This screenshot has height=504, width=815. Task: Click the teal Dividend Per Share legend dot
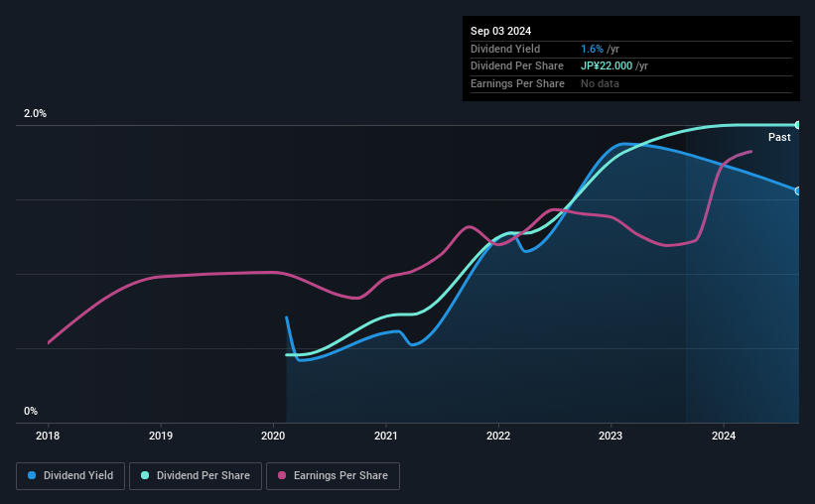pos(145,476)
